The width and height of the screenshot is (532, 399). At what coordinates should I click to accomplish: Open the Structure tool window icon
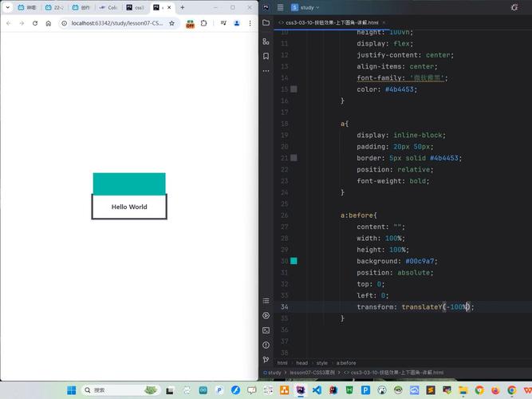pos(266,41)
